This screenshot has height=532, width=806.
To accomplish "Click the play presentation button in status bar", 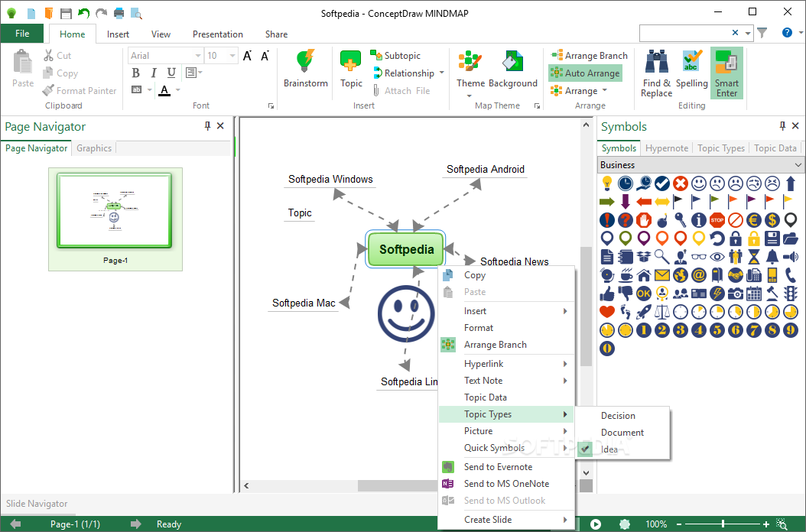I will point(595,524).
